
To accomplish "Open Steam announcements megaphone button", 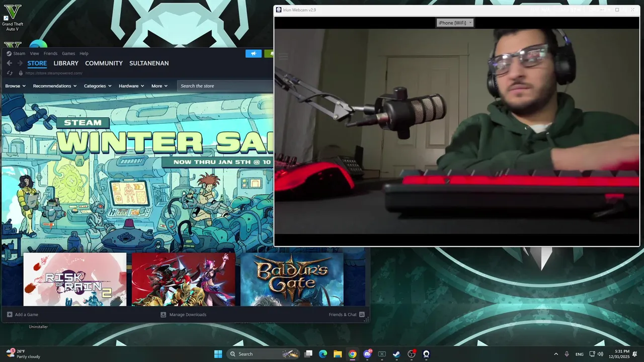I will point(254,53).
